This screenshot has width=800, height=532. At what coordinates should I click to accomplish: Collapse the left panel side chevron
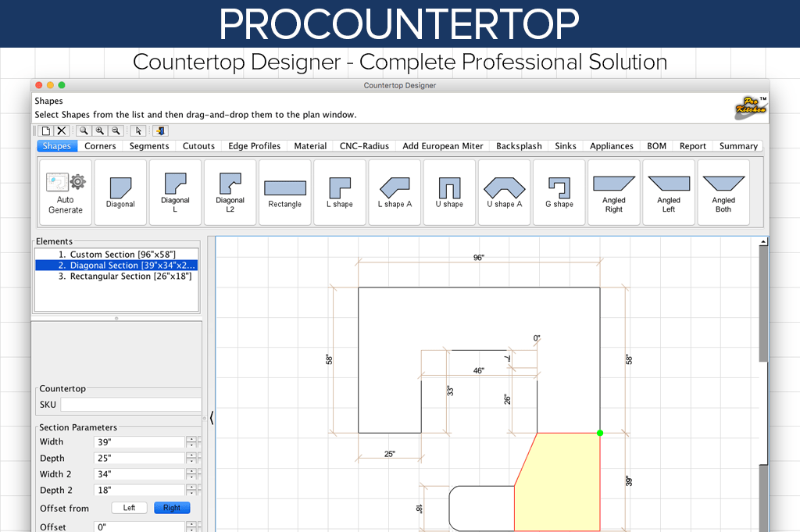coord(211,418)
